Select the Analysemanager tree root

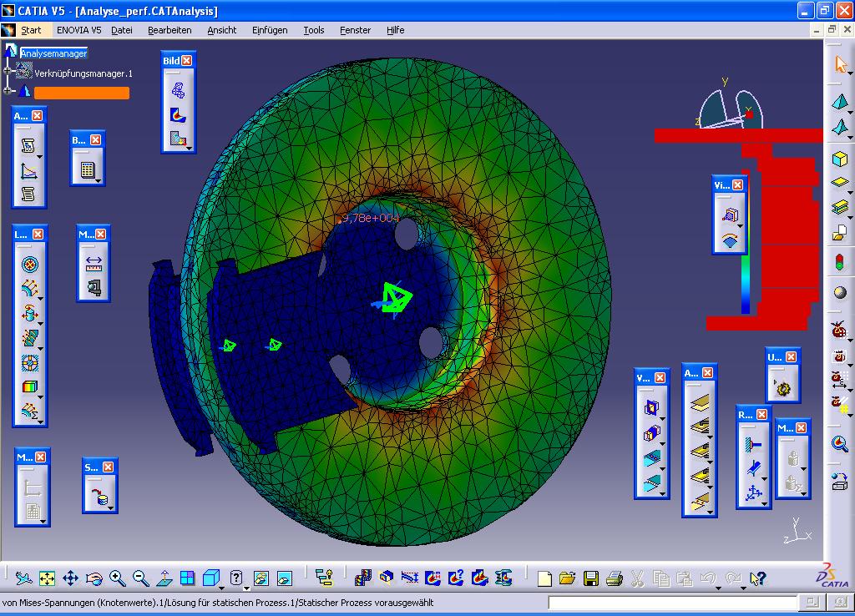(x=53, y=53)
